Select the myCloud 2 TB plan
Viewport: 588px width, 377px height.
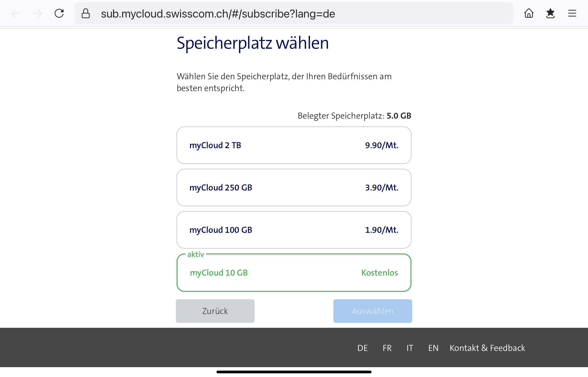[x=294, y=145]
